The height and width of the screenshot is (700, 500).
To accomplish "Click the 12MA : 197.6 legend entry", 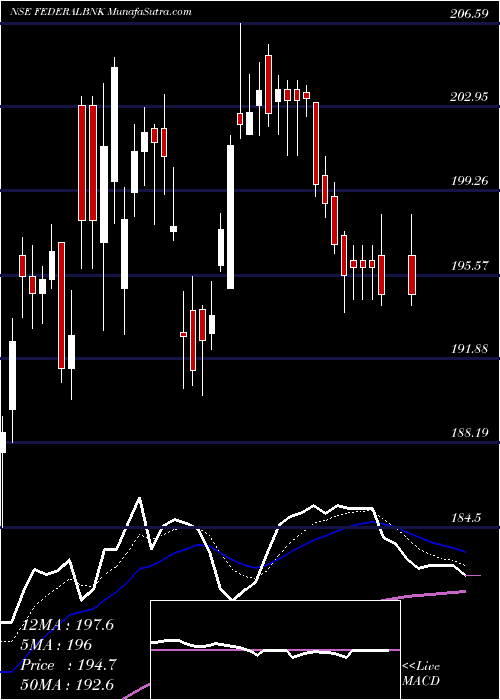I will coord(67,625).
